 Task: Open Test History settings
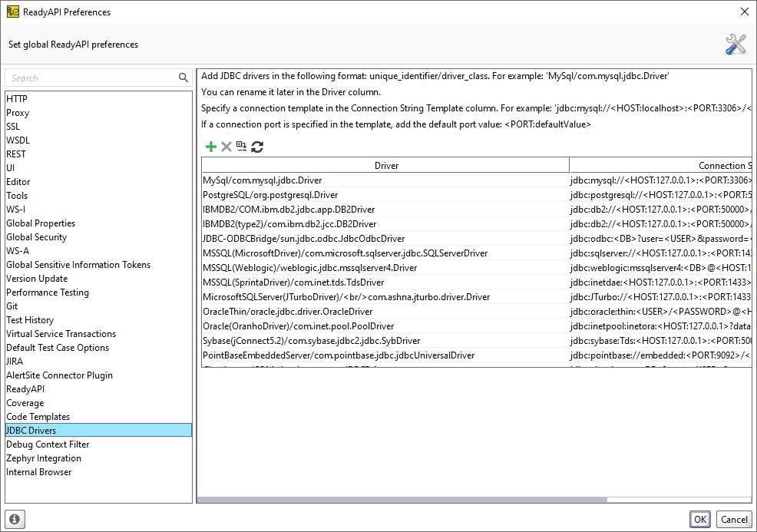[x=98, y=320]
